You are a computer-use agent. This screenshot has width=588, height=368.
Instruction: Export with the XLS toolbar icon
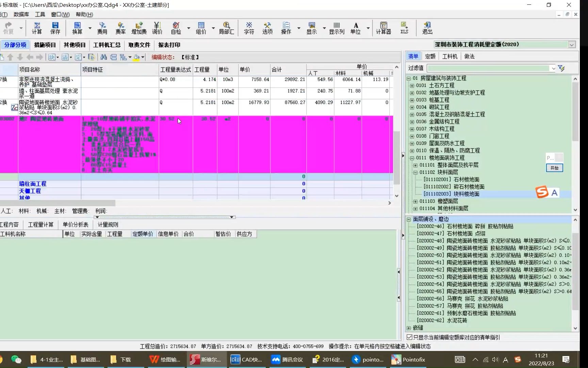tap(404, 28)
